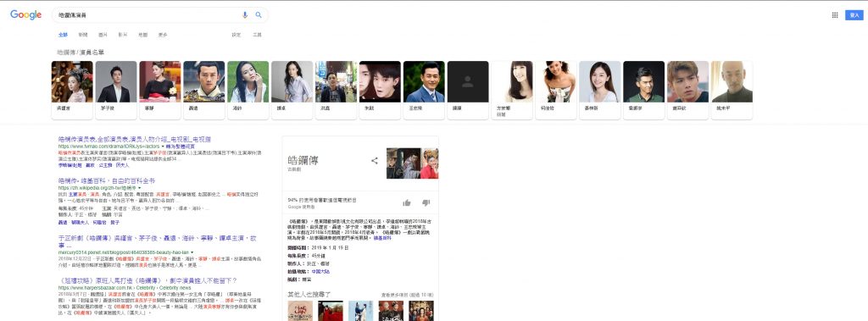Click the grey placeholder person cast card
Screen dimensions: 868x321
tap(468, 90)
